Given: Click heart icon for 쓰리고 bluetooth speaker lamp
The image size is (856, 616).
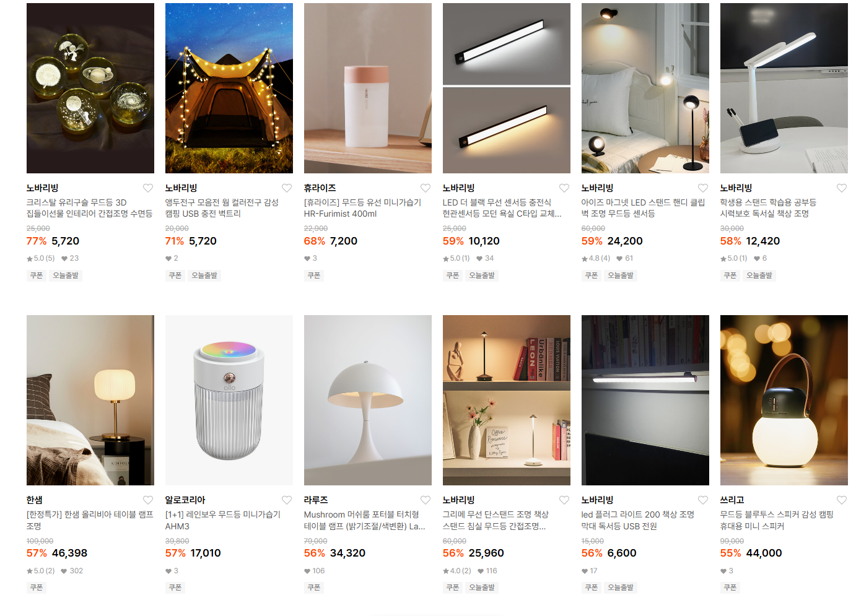Looking at the screenshot, I should [x=842, y=500].
